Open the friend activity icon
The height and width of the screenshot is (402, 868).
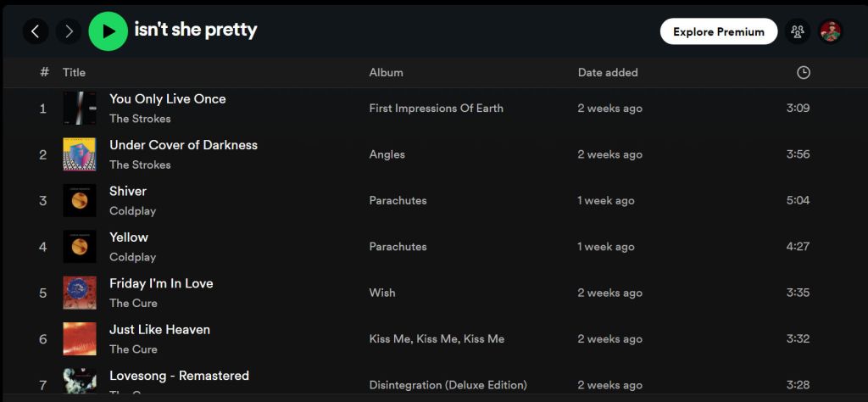pos(797,31)
